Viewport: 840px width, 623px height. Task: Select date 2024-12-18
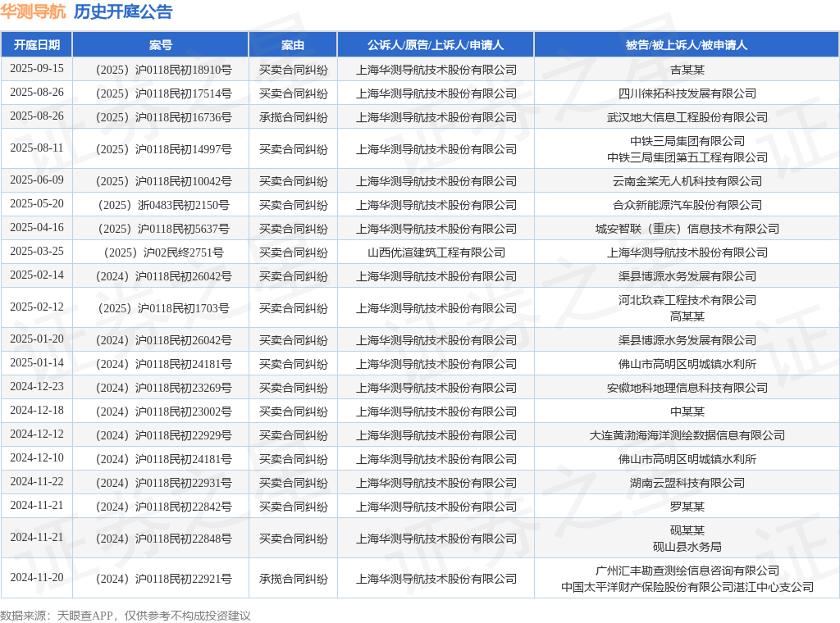[36, 411]
